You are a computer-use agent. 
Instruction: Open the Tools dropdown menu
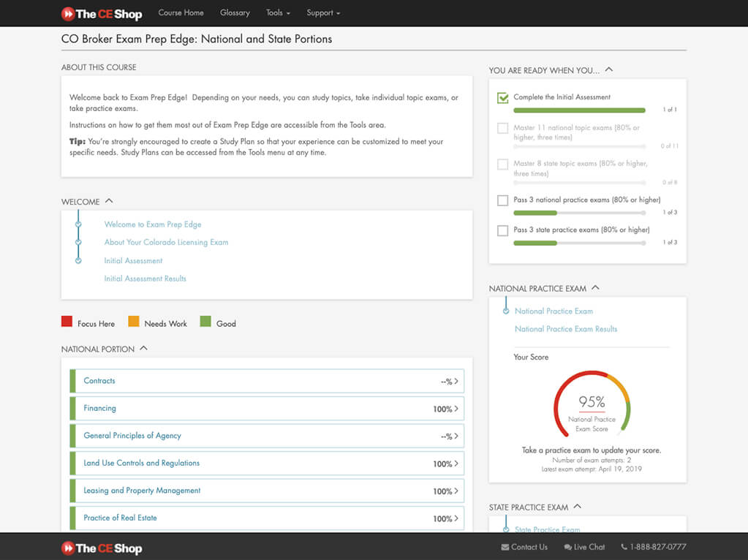[278, 13]
